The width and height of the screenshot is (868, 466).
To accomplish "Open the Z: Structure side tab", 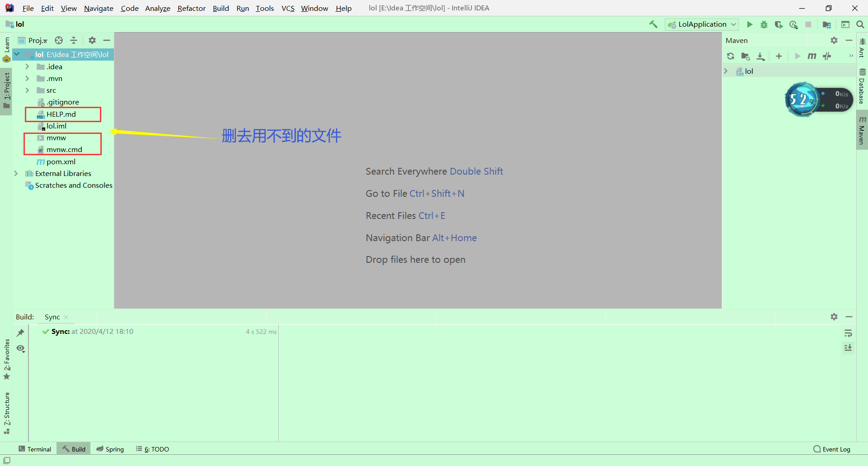I will (6, 414).
